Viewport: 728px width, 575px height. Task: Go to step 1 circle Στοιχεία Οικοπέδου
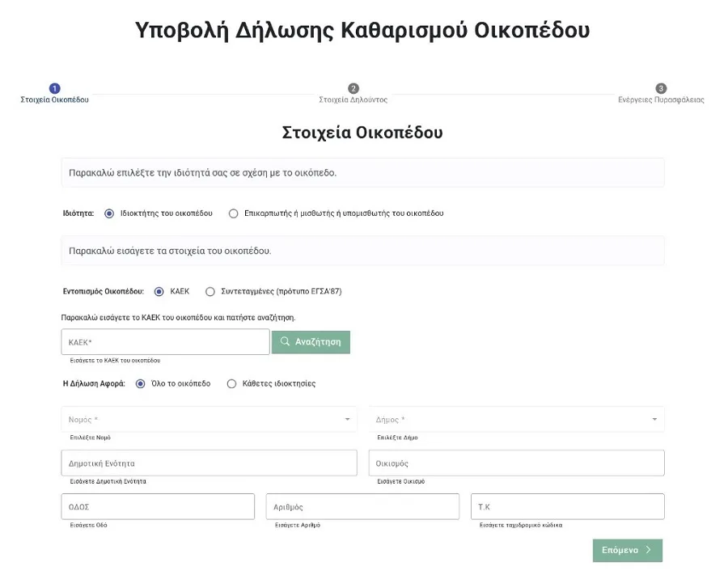tap(54, 88)
